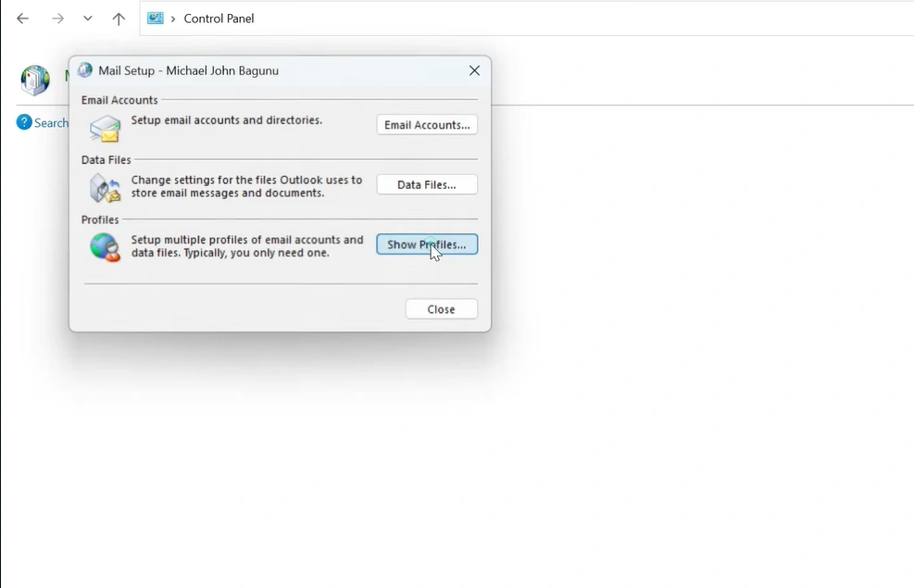Click the forward navigation arrow
914x588 pixels.
(x=57, y=18)
